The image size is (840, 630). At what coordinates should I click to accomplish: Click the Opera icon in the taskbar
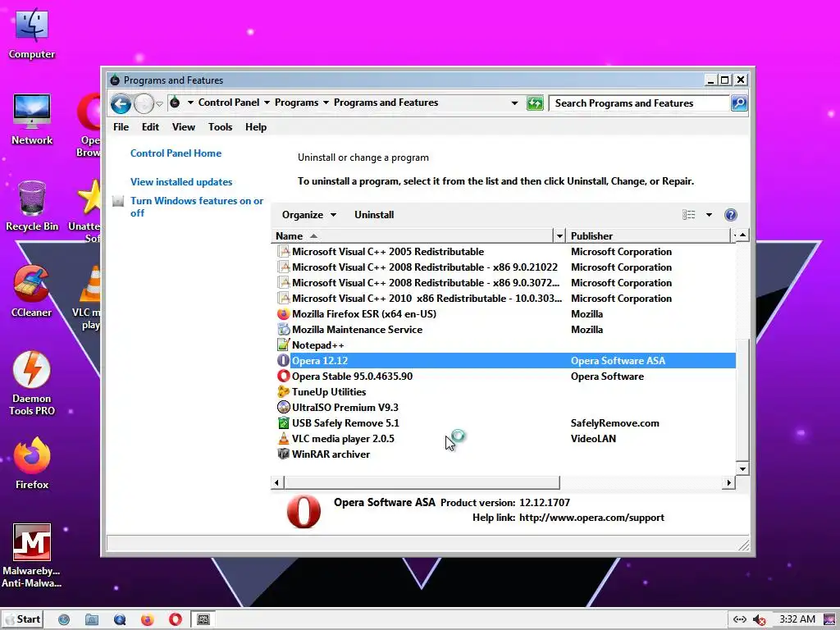click(176, 619)
